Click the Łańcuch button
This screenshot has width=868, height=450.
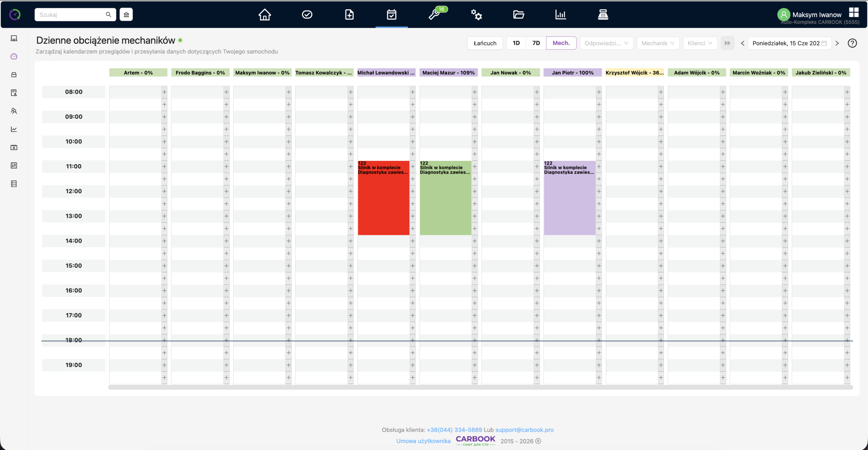pyautogui.click(x=485, y=43)
